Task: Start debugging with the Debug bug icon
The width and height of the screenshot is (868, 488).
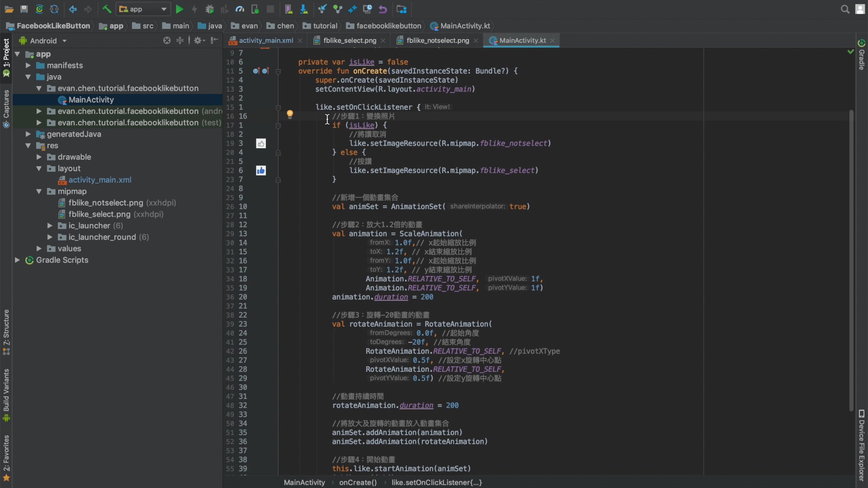Action: (209, 9)
